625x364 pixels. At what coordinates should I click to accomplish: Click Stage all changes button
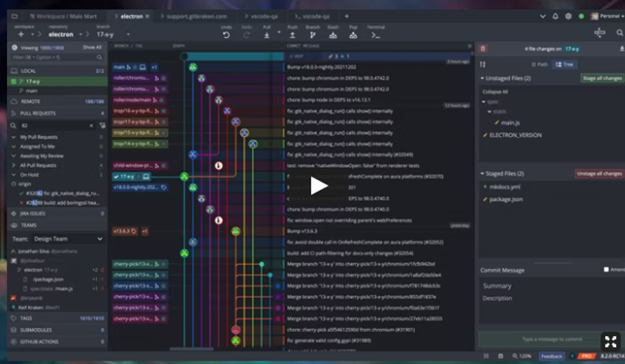tap(602, 78)
